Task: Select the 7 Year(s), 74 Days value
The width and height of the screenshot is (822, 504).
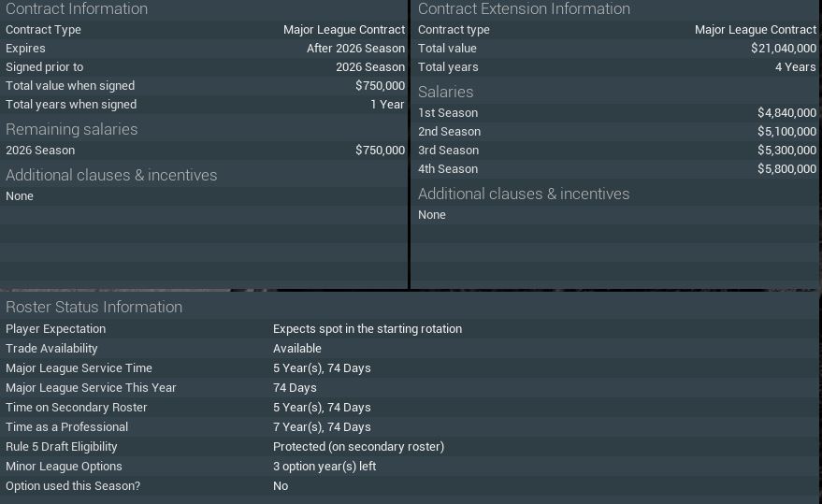Action: [x=322, y=427]
